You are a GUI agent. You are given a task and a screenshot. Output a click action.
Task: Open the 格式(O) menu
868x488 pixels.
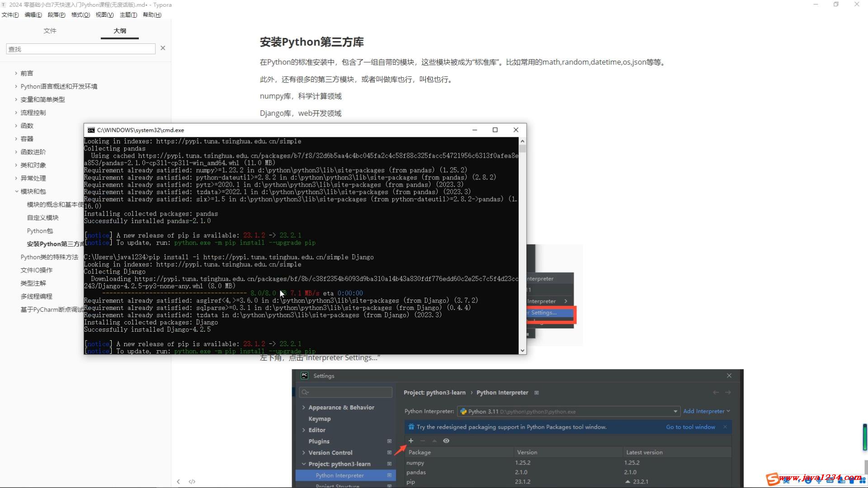click(x=80, y=15)
